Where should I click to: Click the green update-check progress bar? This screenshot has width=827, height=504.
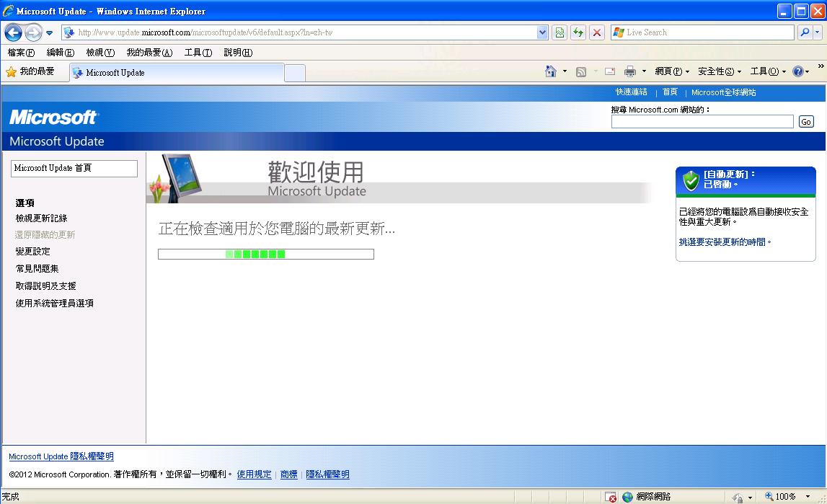click(266, 254)
